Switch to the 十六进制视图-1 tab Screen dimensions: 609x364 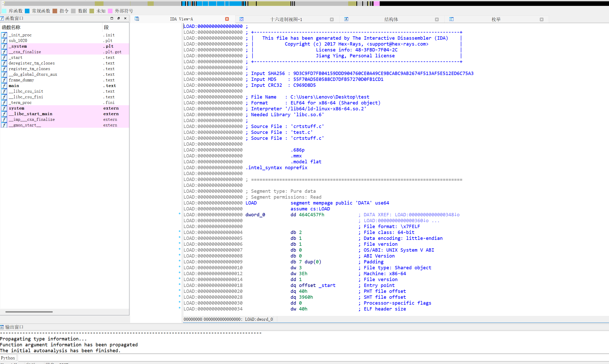(286, 19)
